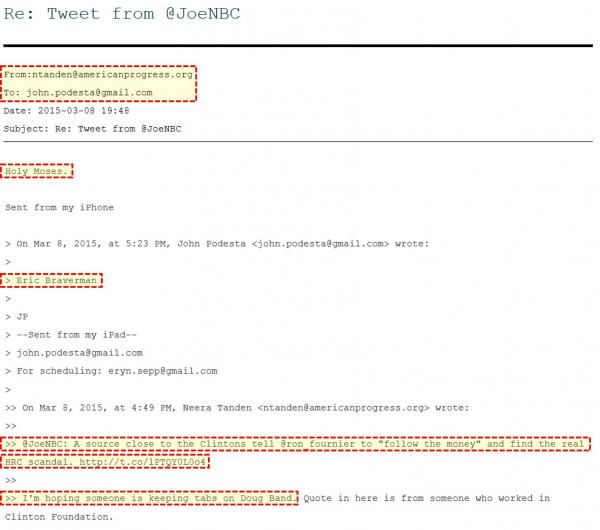The image size is (600, 530).
Task: Click standalone quoted john.podesta@gmail.com signature line
Action: pos(80,353)
